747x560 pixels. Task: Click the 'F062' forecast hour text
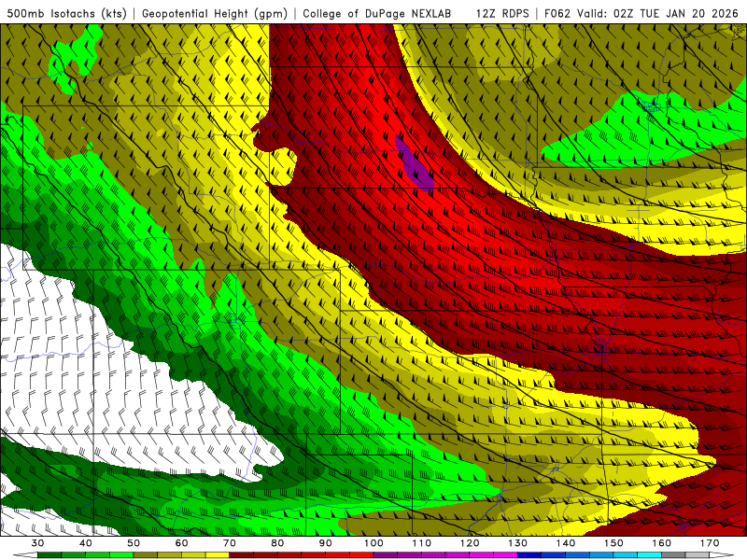click(558, 13)
